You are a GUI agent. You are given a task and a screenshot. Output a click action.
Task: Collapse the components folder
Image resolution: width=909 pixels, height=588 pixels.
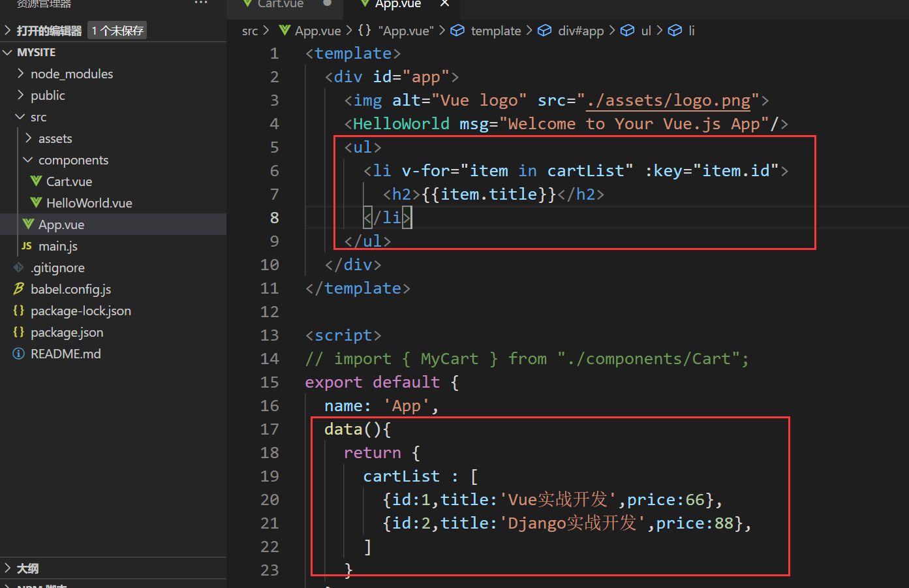[x=73, y=161]
